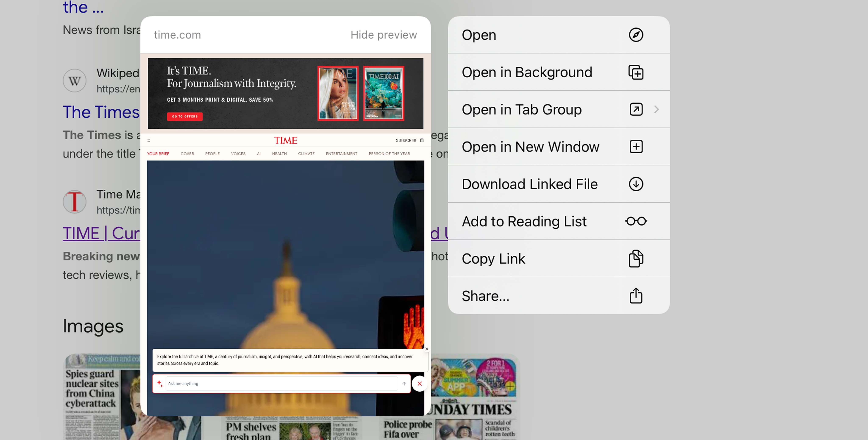Close the archive tooltip with small X
This screenshot has height=440, width=868.
tap(426, 349)
